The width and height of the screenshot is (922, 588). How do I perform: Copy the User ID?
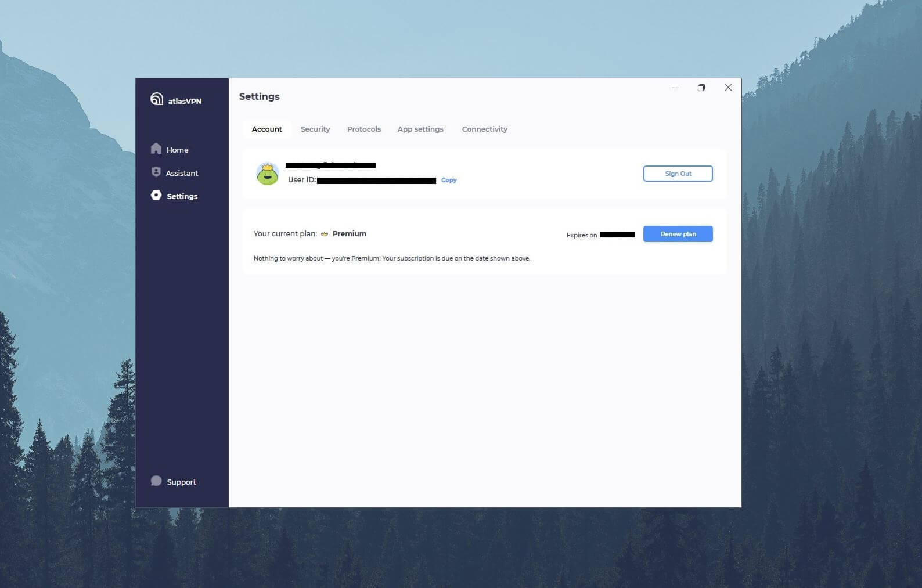tap(449, 180)
